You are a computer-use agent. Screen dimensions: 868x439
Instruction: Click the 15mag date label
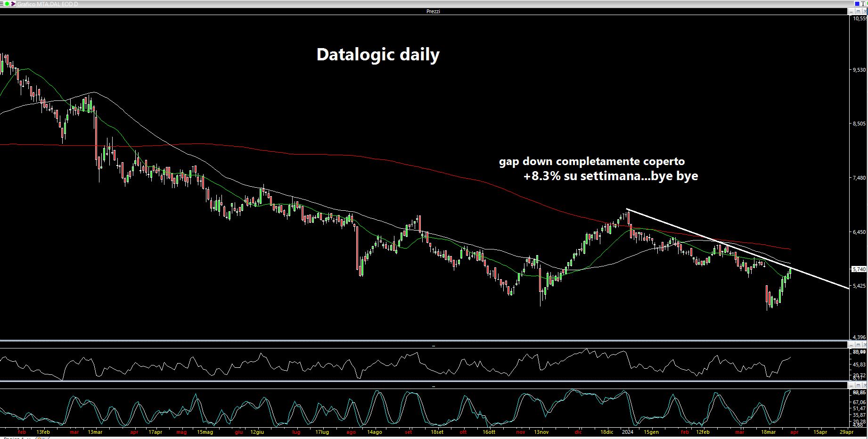tap(205, 431)
